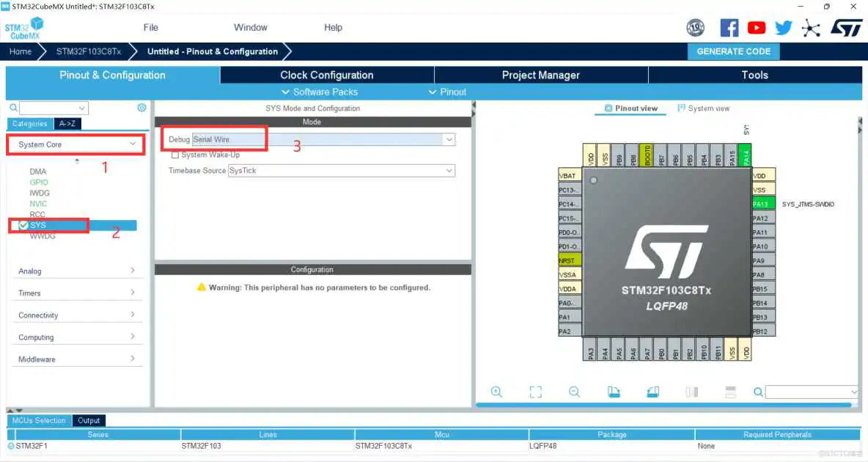Switch to the Clock Configuration tab
This screenshot has width=868, height=462.
tap(327, 75)
